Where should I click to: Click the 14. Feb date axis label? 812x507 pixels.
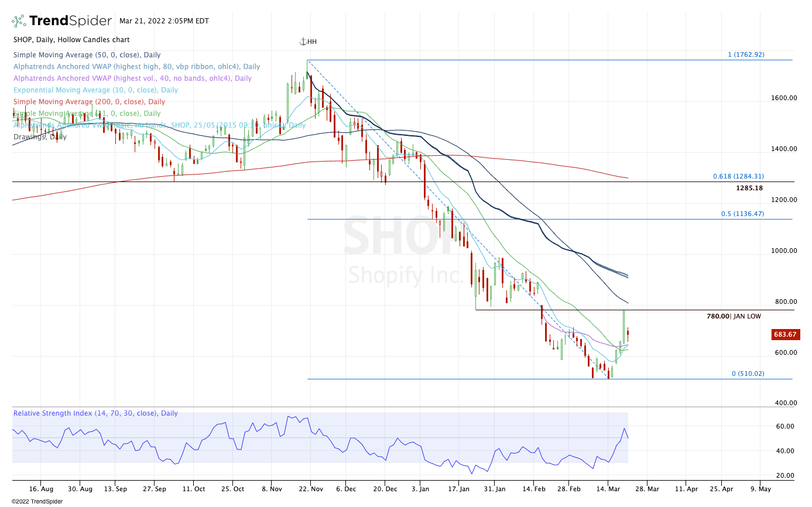point(535,488)
